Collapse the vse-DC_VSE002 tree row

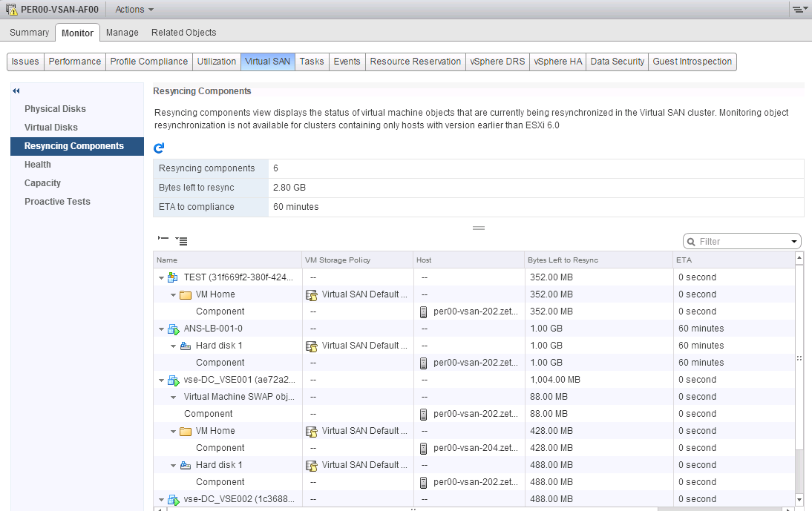(x=162, y=500)
